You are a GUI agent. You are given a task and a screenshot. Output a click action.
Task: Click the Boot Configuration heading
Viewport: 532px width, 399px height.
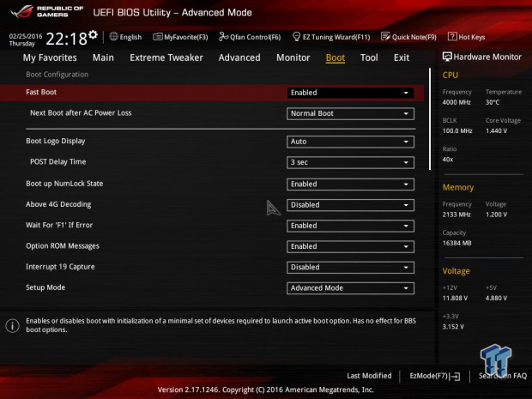tap(57, 75)
